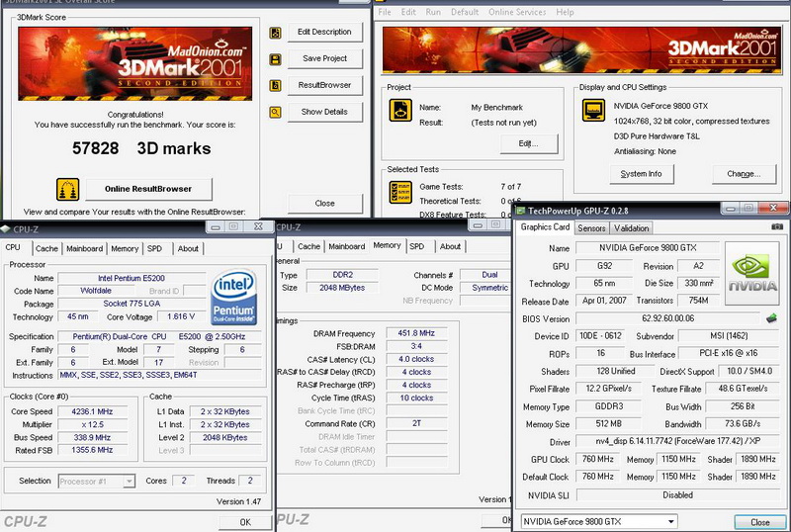
Task: Click the Show Details button
Action: coord(325,112)
